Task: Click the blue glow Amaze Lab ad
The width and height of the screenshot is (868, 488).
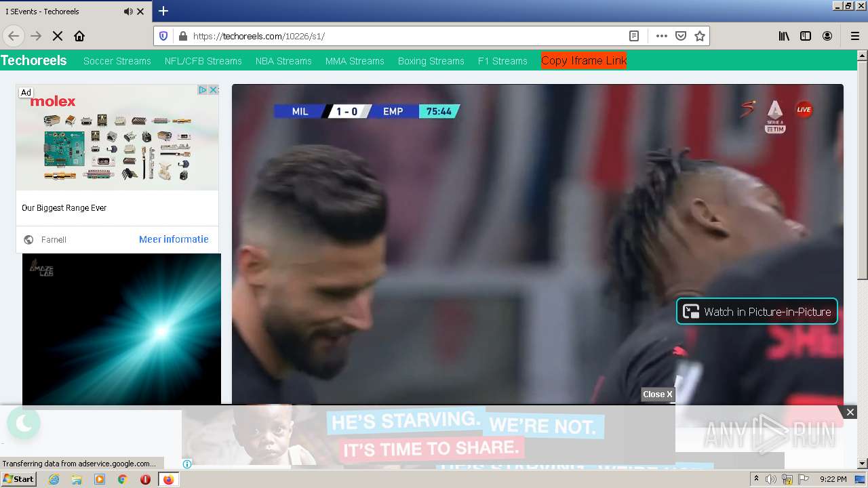Action: pos(121,329)
